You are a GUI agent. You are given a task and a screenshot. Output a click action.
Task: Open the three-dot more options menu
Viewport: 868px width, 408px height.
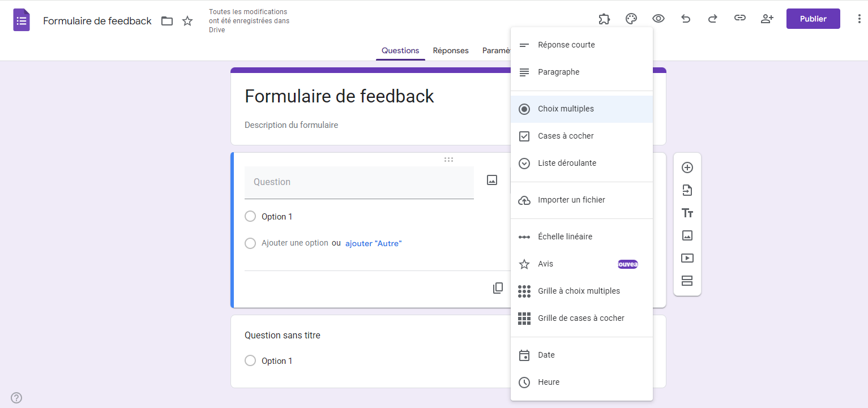860,19
